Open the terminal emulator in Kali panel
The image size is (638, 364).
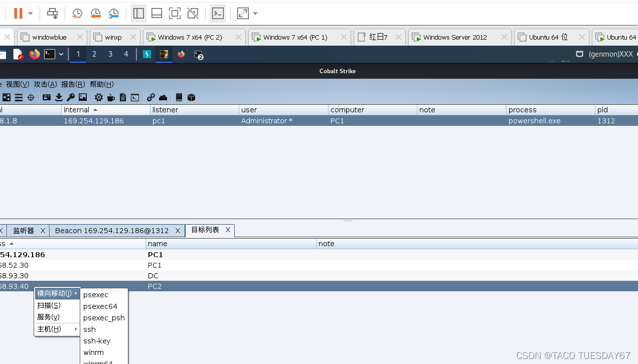[50, 54]
